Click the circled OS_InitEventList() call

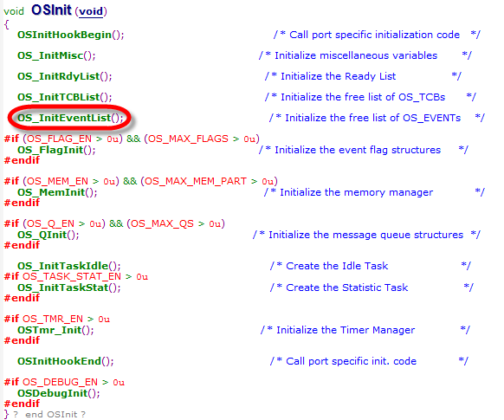pyautogui.click(x=70, y=118)
